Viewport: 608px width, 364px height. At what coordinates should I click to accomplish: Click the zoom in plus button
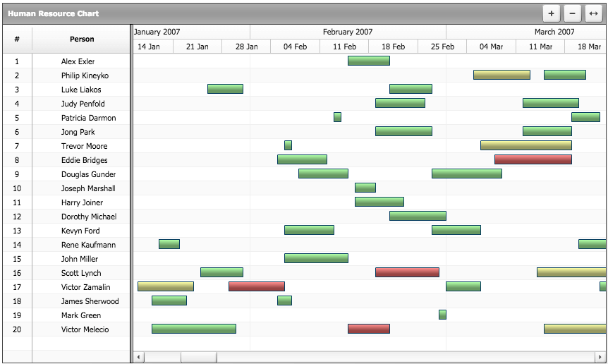(x=551, y=13)
